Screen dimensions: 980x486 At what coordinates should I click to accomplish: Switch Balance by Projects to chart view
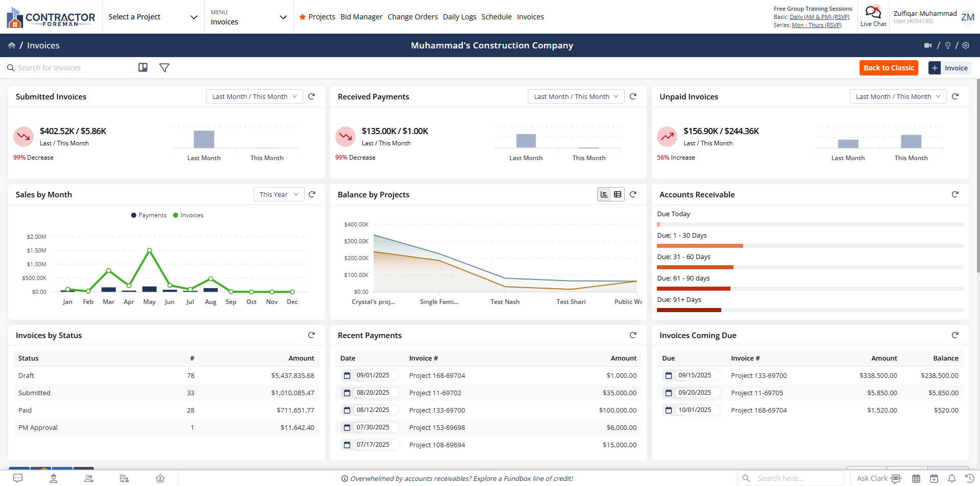(604, 194)
